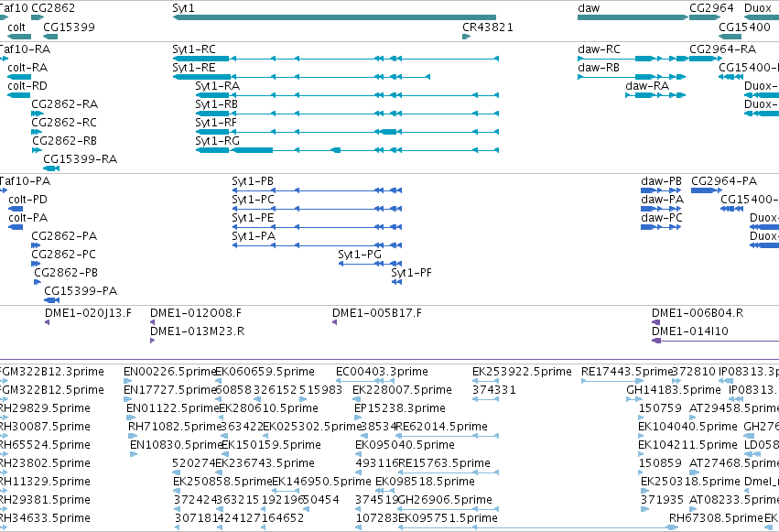Open protein Syt1-PE label

tap(253, 218)
